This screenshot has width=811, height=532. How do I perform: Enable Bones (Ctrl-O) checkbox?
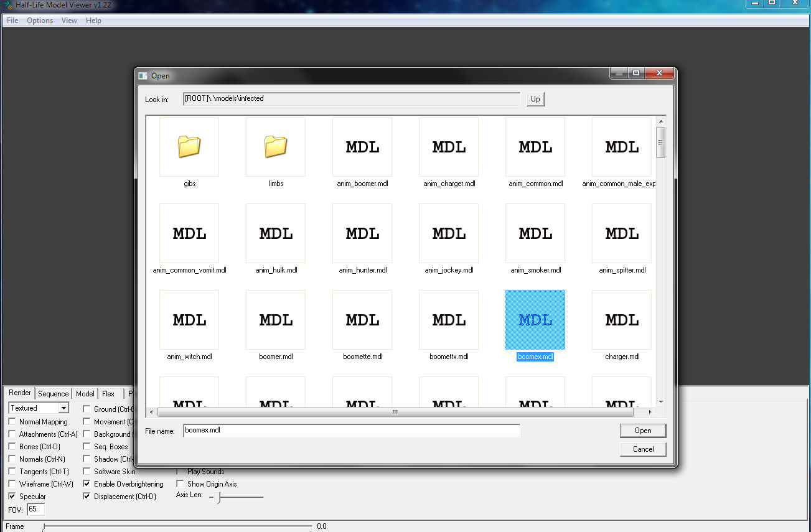12,447
